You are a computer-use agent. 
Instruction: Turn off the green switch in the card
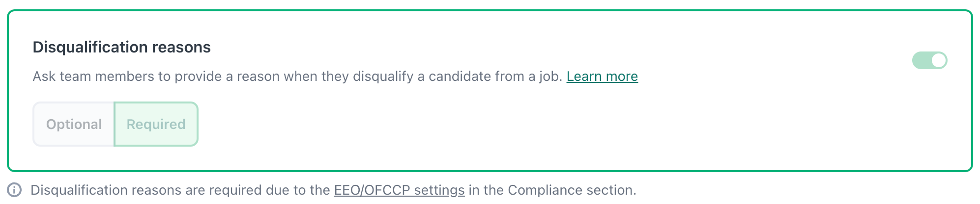click(x=929, y=60)
